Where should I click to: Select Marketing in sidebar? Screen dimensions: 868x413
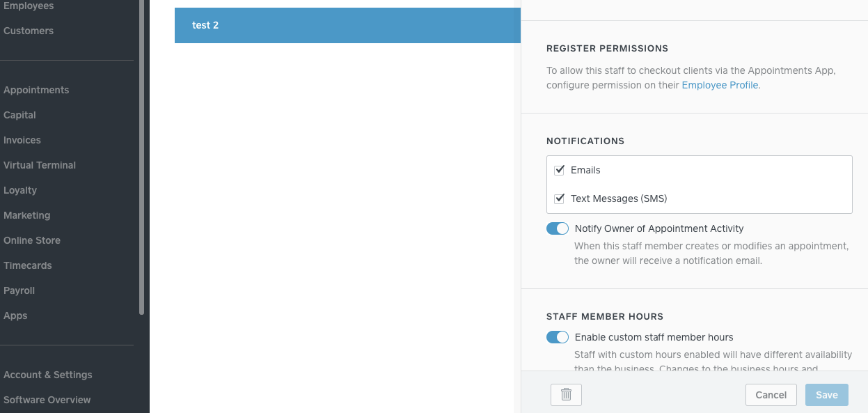27,215
